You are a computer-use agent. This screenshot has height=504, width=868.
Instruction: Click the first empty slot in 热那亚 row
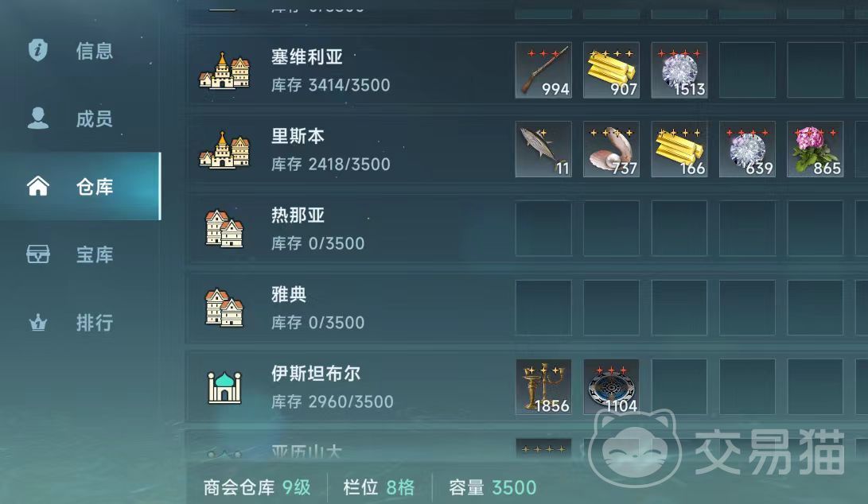(543, 228)
